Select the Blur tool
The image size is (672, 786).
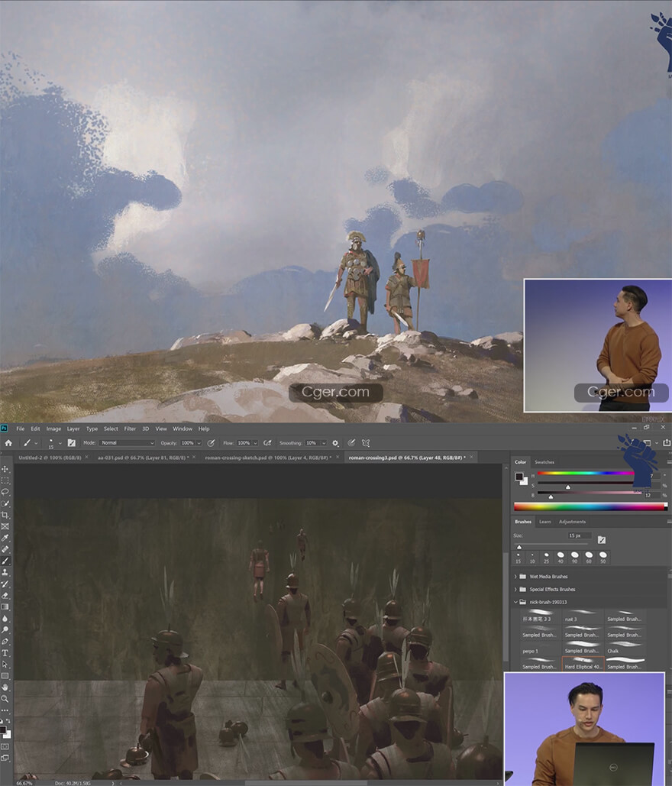[5, 618]
